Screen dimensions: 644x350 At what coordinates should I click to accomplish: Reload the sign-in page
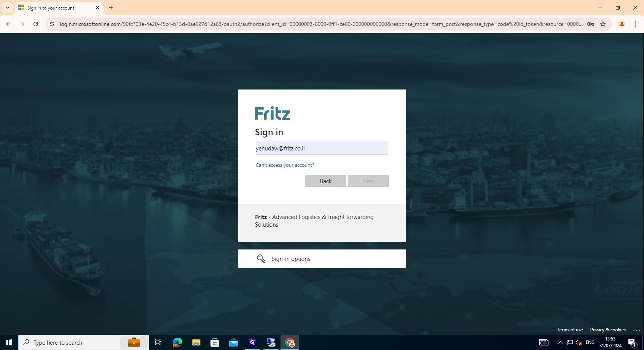click(x=36, y=24)
